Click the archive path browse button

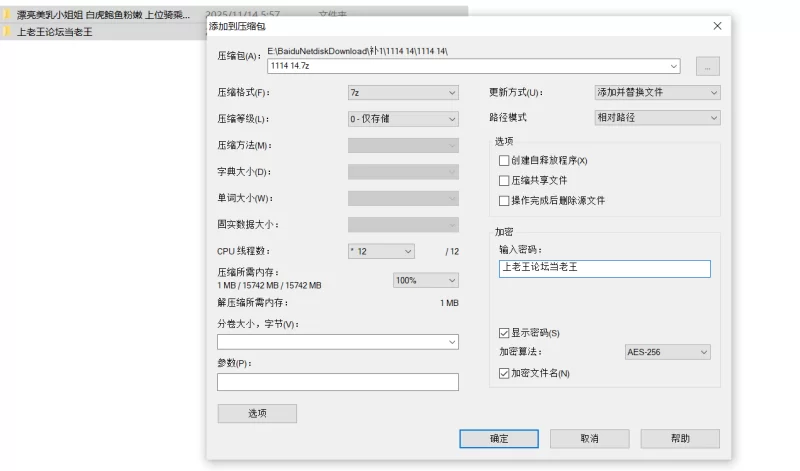click(708, 66)
